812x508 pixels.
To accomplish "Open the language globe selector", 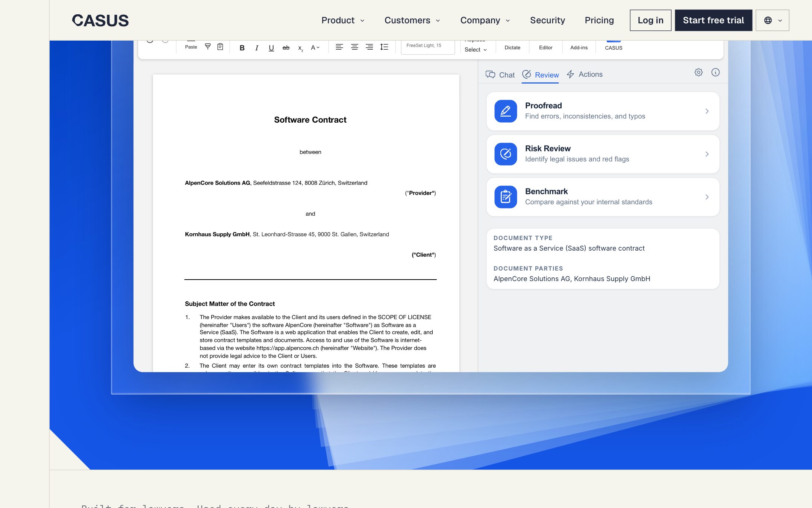I will [772, 20].
